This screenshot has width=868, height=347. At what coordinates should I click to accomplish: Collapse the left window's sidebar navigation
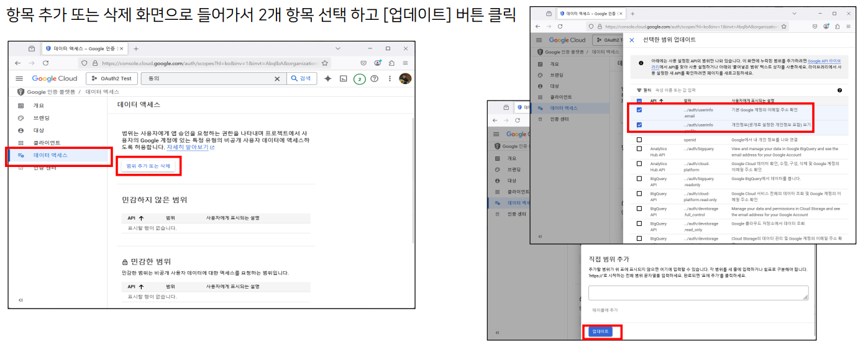click(21, 300)
